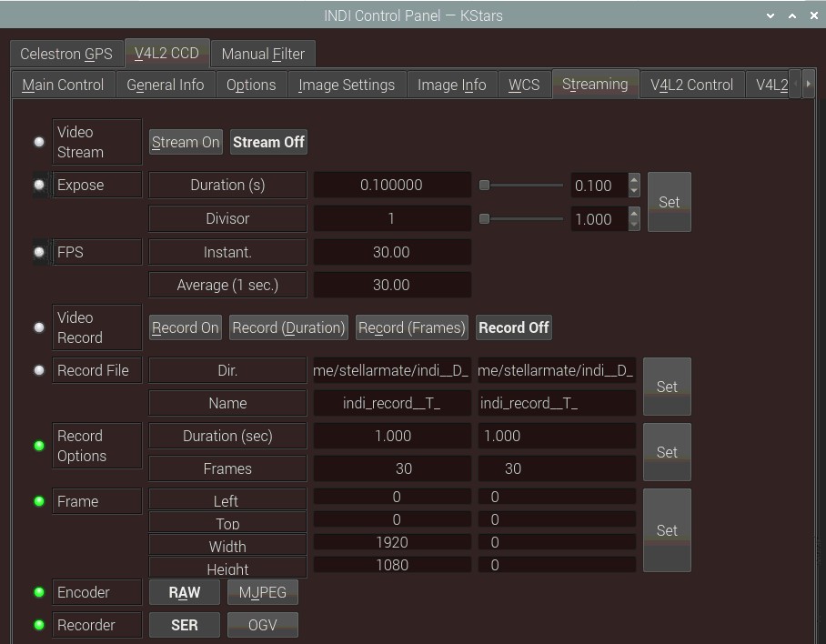This screenshot has width=826, height=644.
Task: Click the Record File status light
Action: coord(39,370)
